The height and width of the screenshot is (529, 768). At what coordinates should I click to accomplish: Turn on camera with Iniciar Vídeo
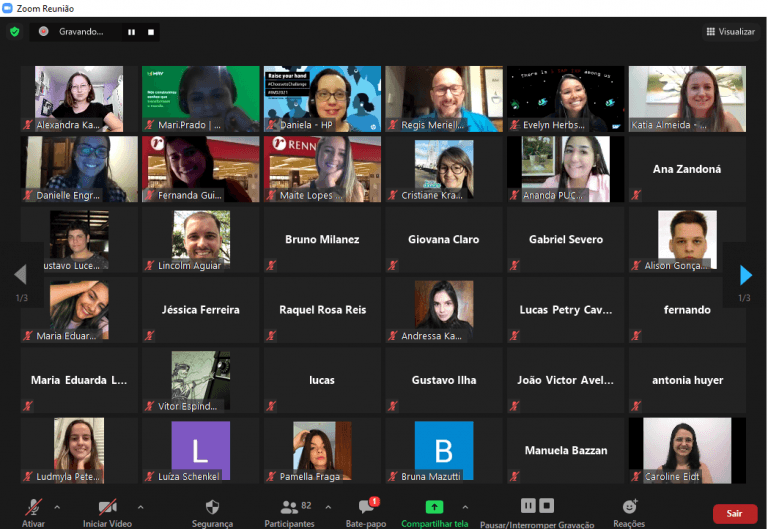[x=107, y=510]
